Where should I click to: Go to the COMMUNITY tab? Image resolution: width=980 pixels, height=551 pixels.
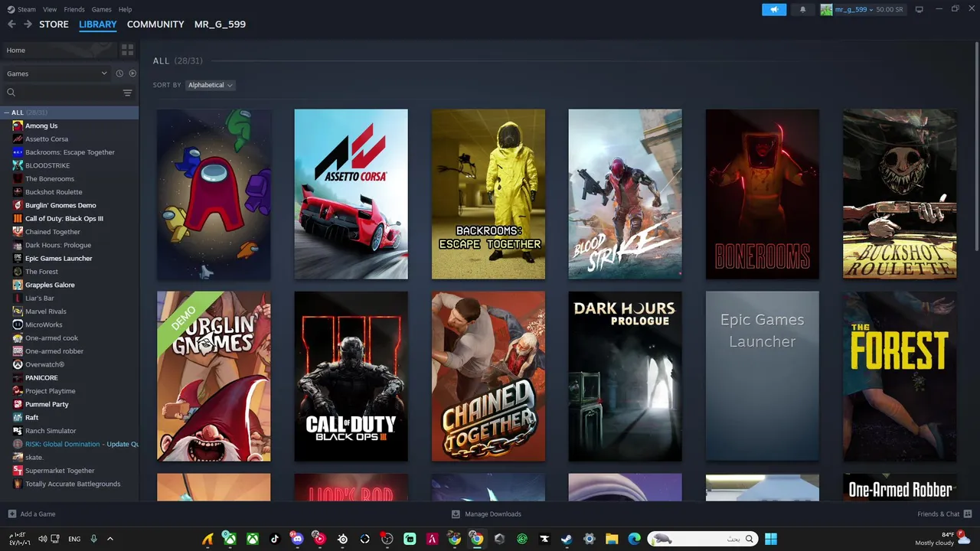click(155, 24)
